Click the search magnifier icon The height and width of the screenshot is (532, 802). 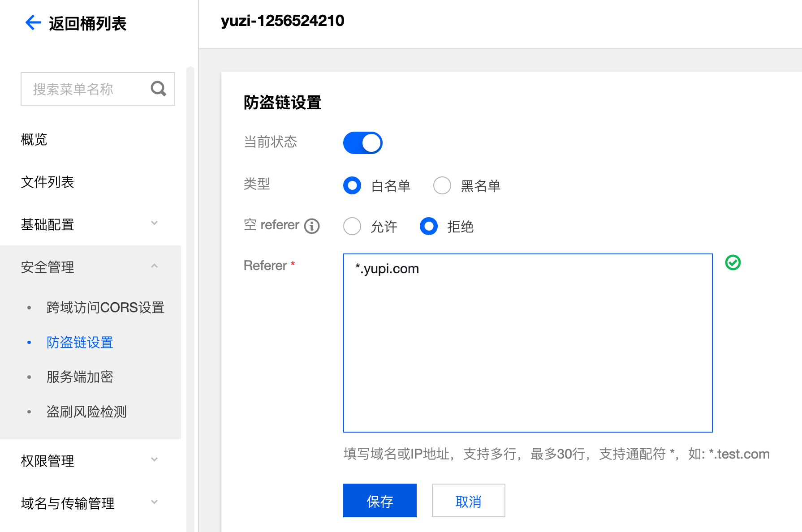[158, 89]
